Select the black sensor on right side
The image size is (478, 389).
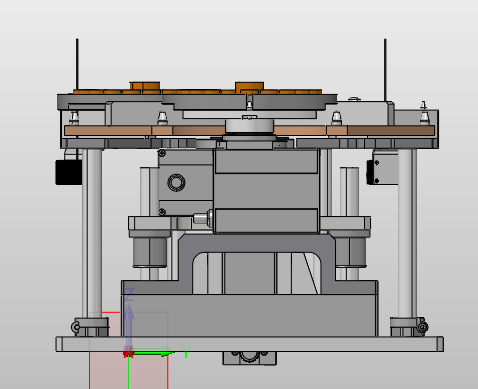370,172
